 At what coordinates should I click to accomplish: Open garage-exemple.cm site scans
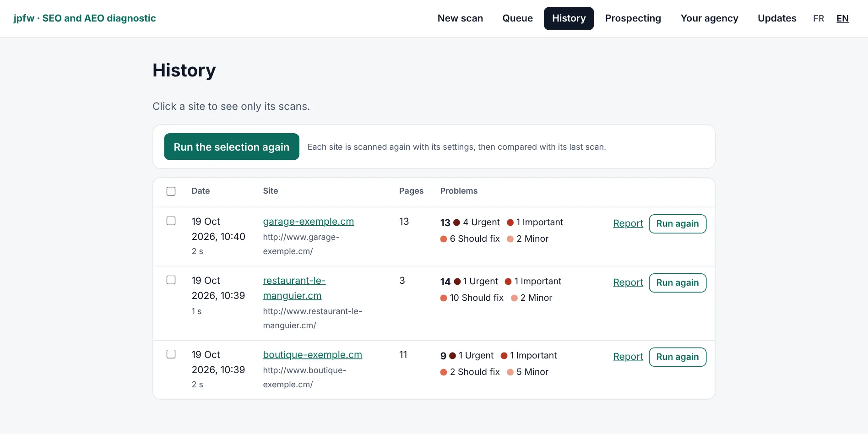[x=308, y=222]
